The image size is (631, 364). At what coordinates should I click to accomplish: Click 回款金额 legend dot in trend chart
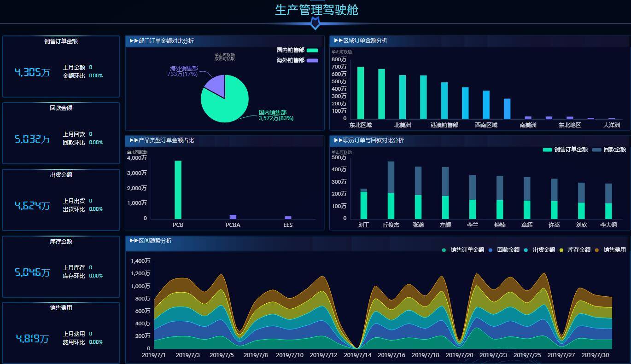pyautogui.click(x=490, y=250)
